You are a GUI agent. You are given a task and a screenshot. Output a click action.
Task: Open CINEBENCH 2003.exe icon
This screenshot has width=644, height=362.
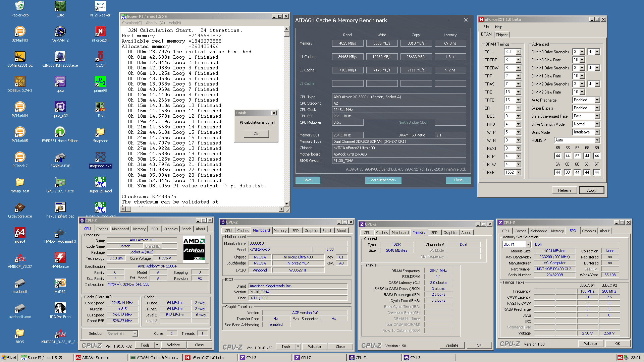coord(60,59)
